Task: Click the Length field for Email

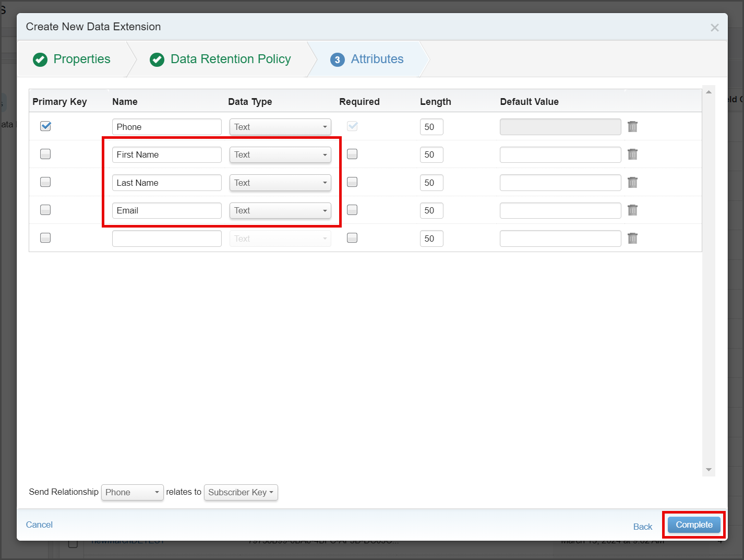Action: coord(431,210)
